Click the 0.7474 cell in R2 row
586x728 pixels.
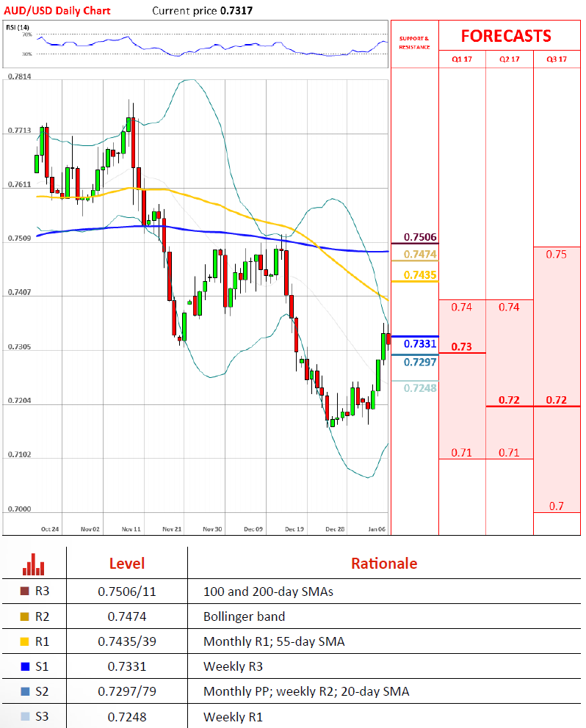[x=127, y=616]
